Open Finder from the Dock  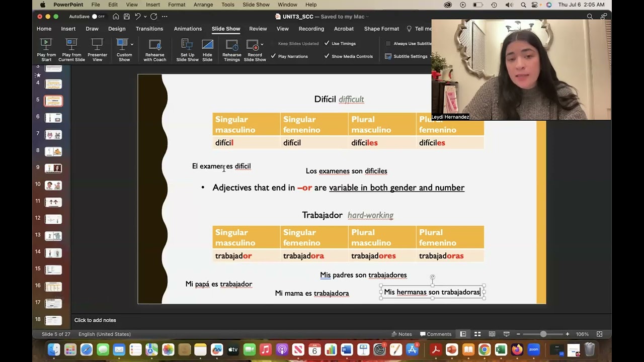pyautogui.click(x=54, y=349)
